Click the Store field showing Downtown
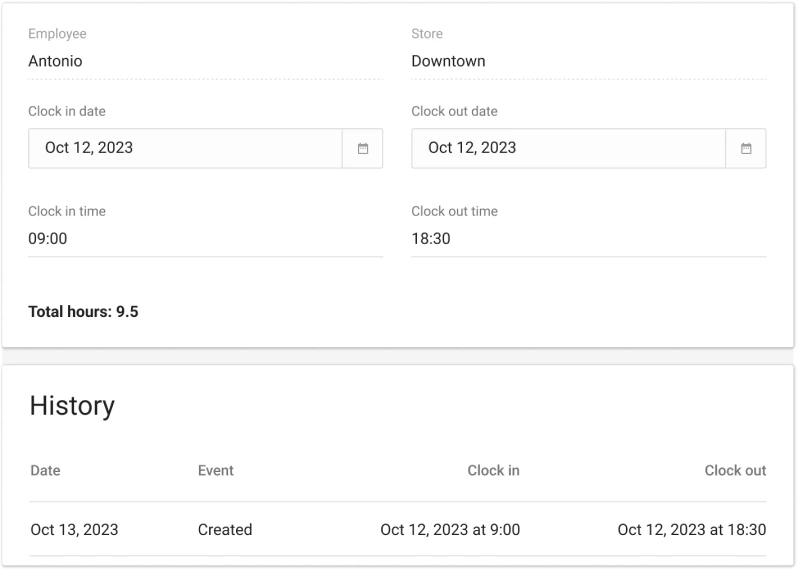The width and height of the screenshot is (798, 570). pyautogui.click(x=588, y=61)
